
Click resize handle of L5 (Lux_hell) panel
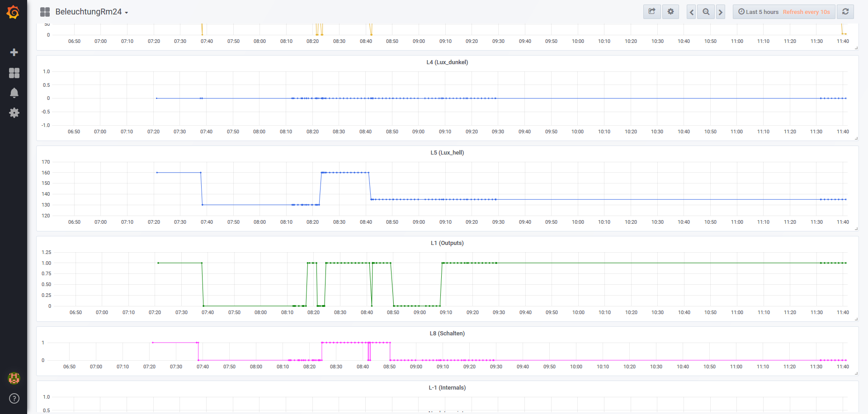[x=856, y=229]
